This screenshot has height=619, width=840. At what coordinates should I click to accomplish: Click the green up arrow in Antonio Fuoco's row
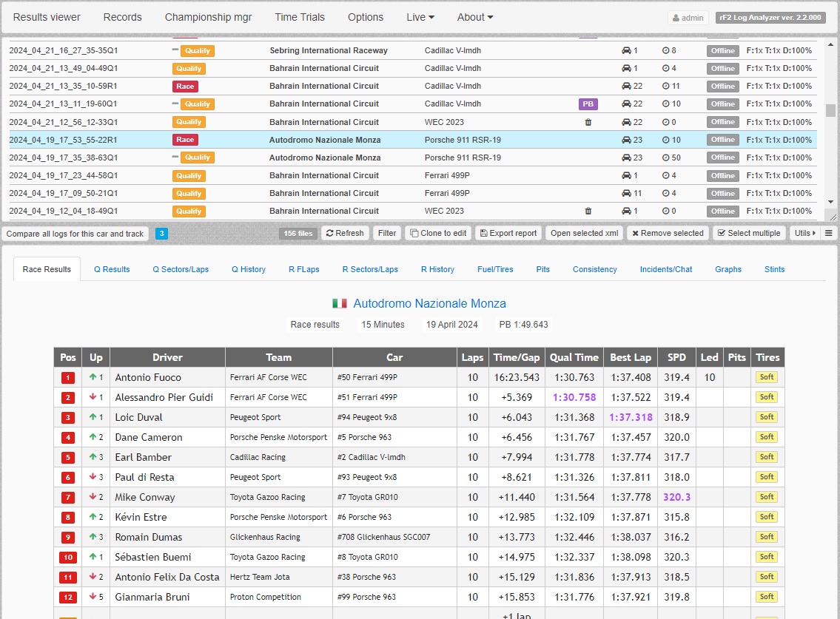pyautogui.click(x=93, y=377)
